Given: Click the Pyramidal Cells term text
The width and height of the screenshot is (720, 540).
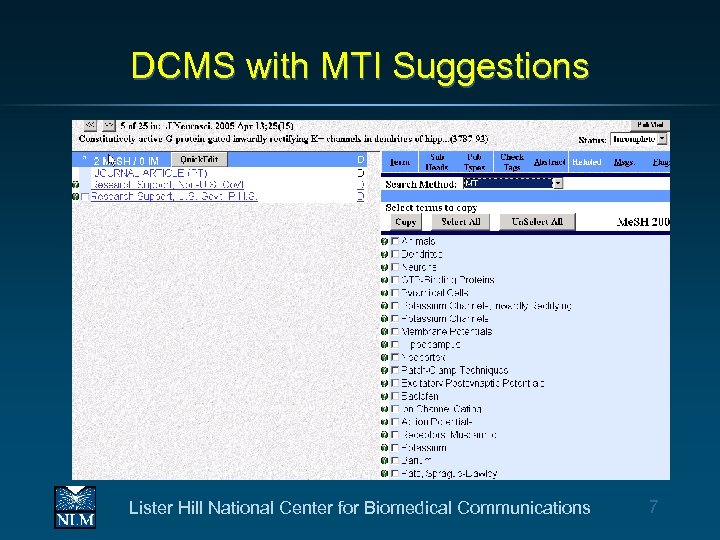Looking at the screenshot, I should [x=435, y=292].
